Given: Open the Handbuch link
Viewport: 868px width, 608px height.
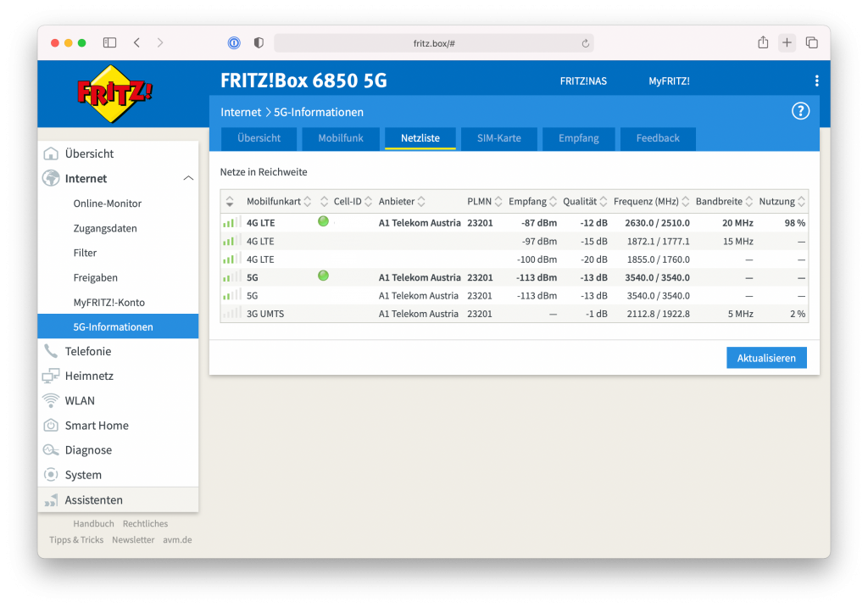Looking at the screenshot, I should [x=93, y=523].
